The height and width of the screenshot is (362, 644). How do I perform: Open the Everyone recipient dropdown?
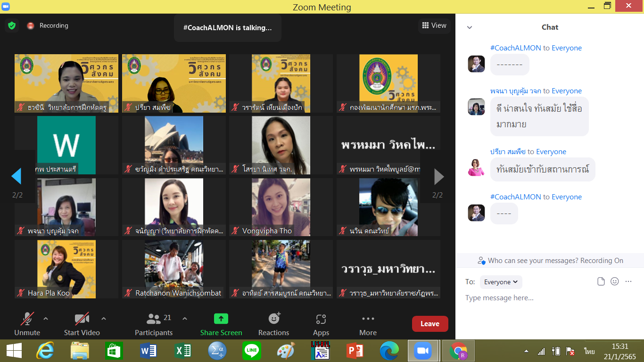[501, 282]
